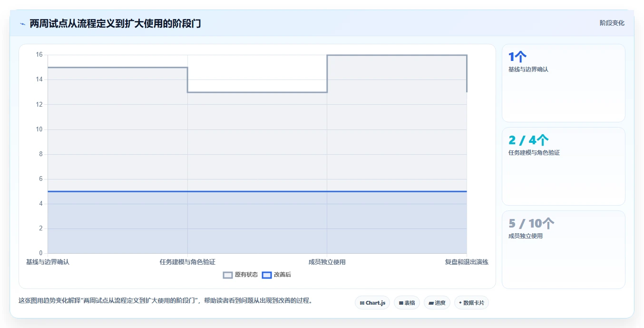Click the chart description sentence below the chart
The height and width of the screenshot is (328, 644).
coord(165,301)
